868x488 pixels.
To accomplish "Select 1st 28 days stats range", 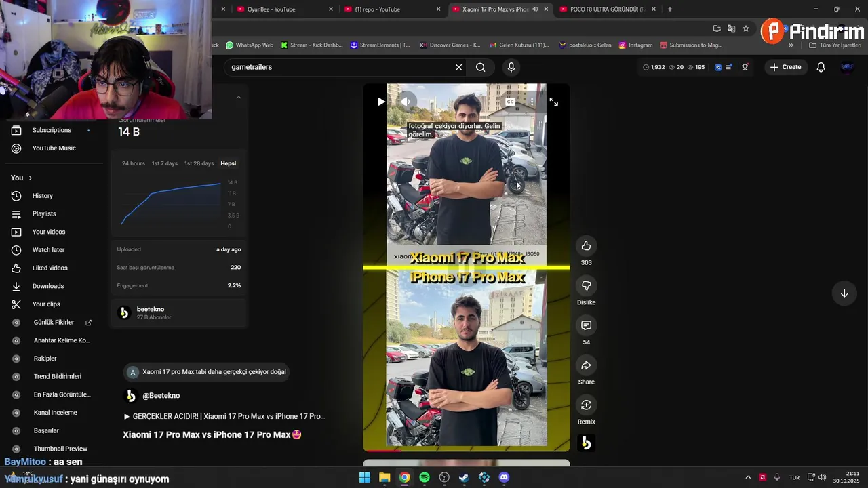I will coord(199,163).
